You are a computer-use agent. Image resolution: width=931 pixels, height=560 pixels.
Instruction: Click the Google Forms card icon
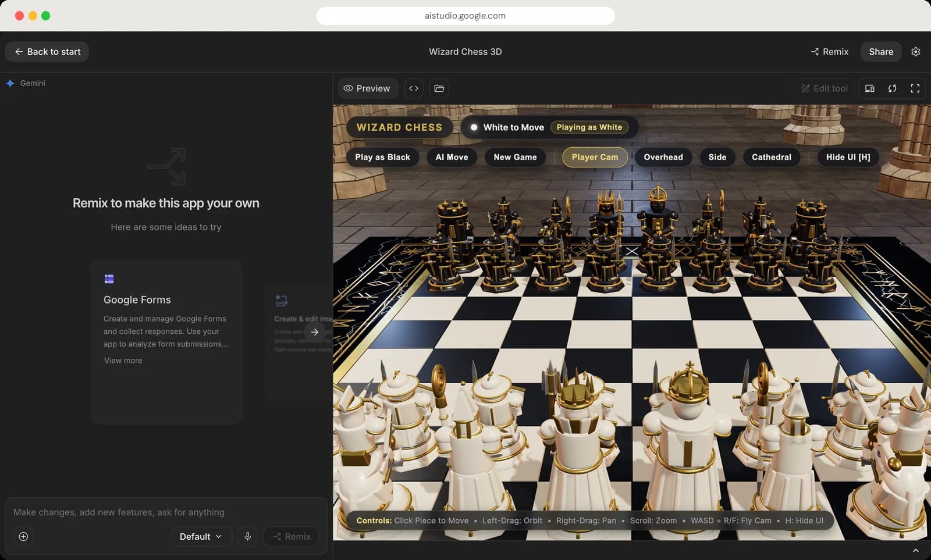tap(109, 279)
